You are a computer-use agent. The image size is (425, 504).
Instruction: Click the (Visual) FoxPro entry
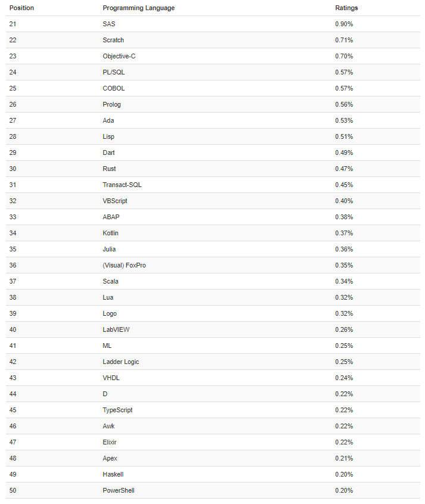[124, 265]
